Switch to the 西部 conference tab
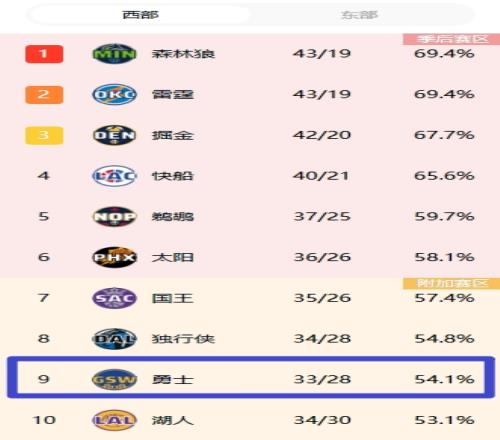The height and width of the screenshot is (440, 500). (140, 15)
